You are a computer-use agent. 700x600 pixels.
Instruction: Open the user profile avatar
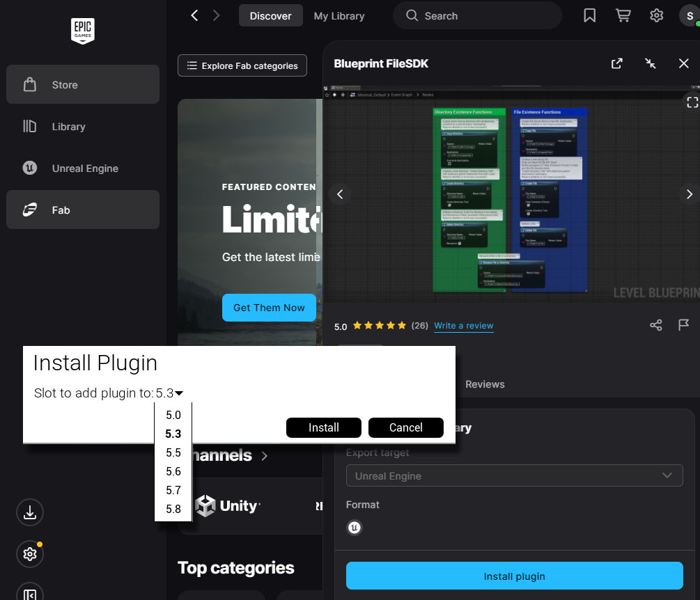tap(690, 15)
